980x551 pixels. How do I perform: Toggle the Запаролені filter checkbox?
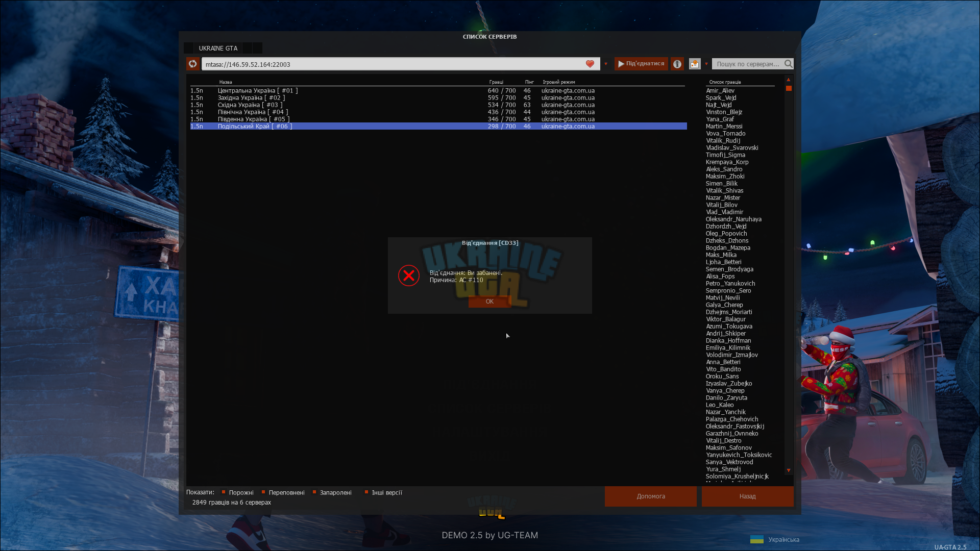coord(314,492)
